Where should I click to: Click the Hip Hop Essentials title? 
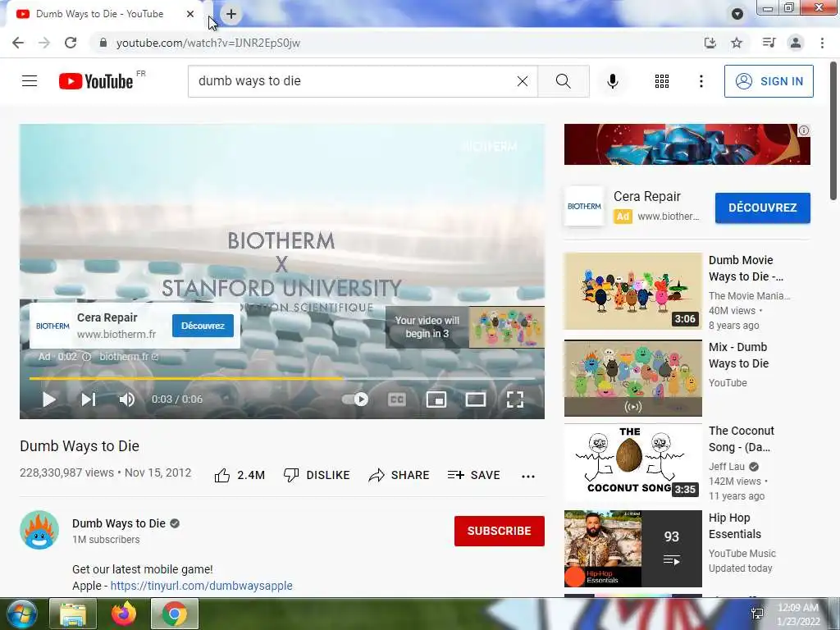[x=735, y=526]
